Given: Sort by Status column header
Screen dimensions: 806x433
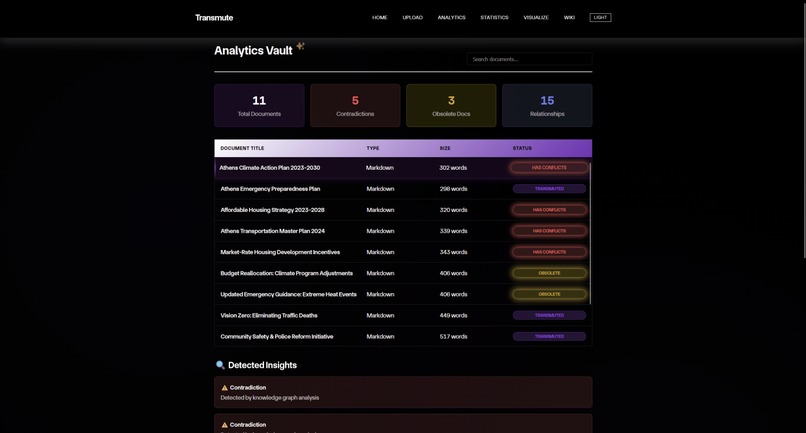Looking at the screenshot, I should click(522, 148).
